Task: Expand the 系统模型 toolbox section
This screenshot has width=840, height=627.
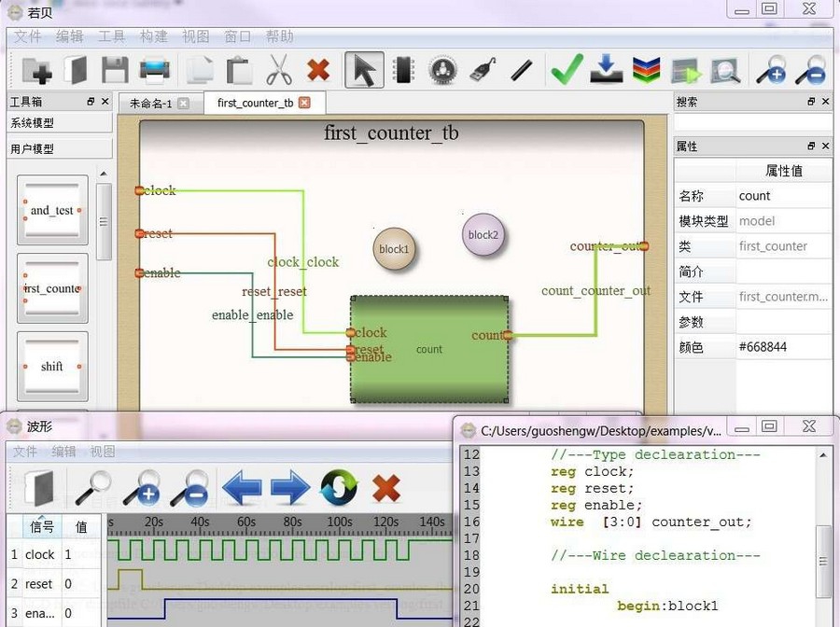Action: [60, 123]
